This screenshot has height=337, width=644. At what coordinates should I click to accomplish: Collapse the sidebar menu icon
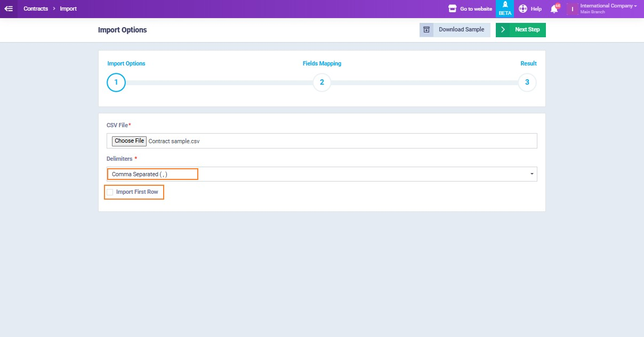coord(9,9)
